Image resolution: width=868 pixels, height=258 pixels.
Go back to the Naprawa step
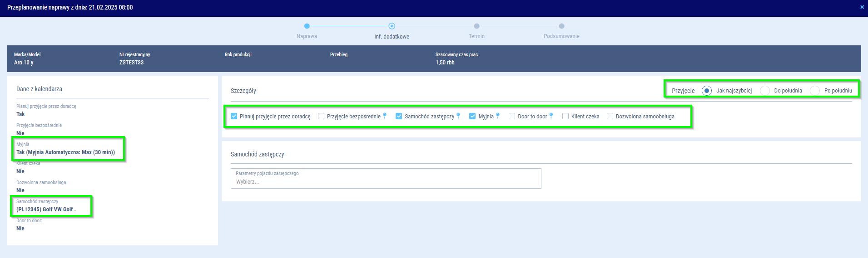pyautogui.click(x=307, y=26)
